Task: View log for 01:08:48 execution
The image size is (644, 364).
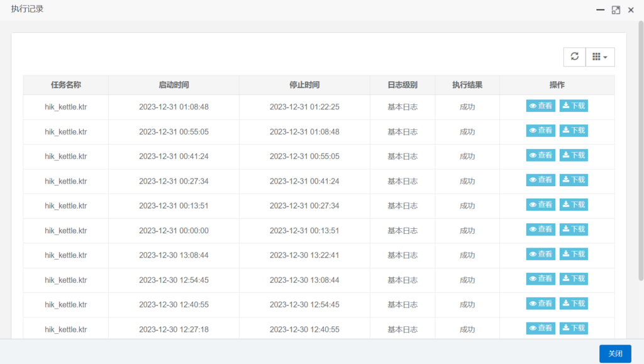Action: coord(540,106)
